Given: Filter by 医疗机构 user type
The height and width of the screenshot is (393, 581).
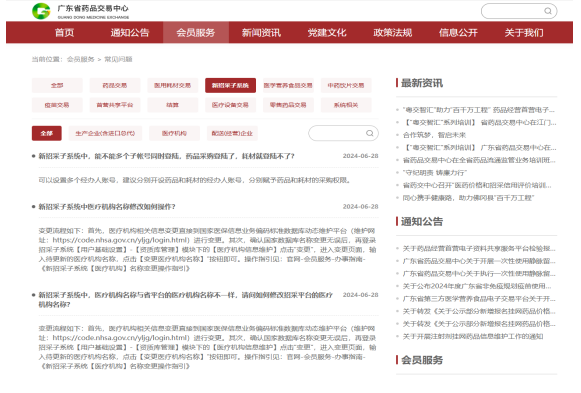Looking at the screenshot, I should pyautogui.click(x=175, y=133).
